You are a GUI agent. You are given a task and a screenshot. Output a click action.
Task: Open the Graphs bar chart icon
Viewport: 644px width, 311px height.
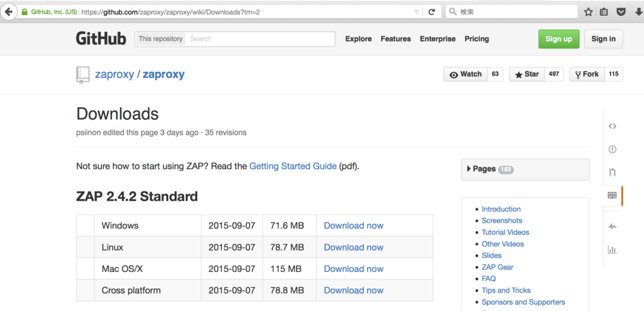(x=613, y=249)
